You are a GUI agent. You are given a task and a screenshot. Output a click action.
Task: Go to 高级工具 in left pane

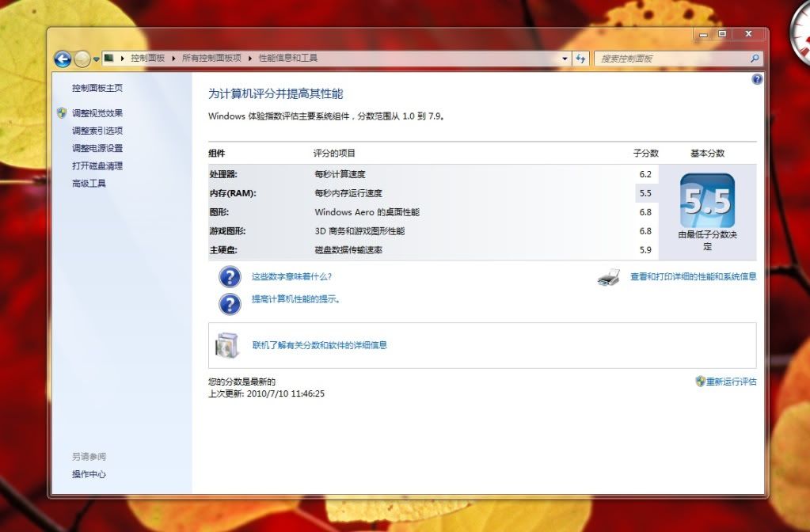89,184
